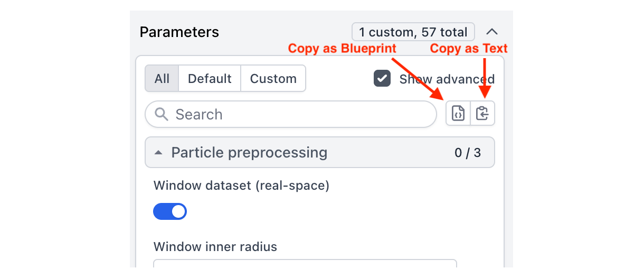
Task: Collapse the Parameters panel with the chevron
Action: point(492,32)
